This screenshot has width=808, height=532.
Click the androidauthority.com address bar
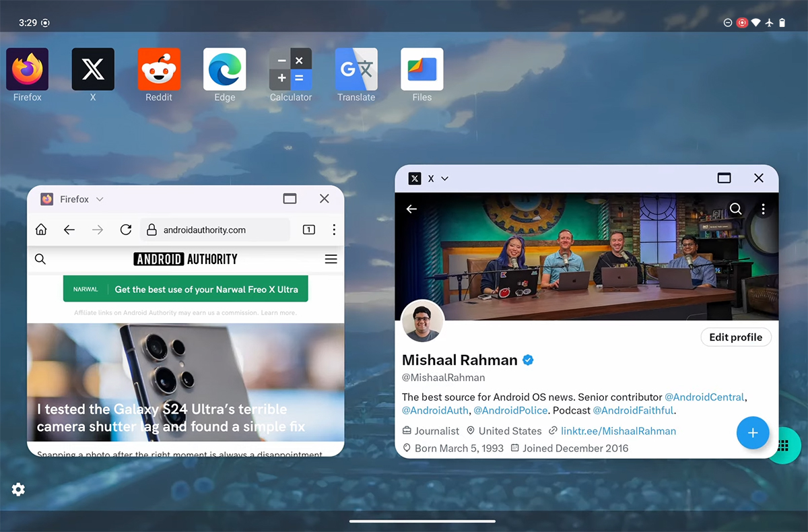(x=215, y=230)
